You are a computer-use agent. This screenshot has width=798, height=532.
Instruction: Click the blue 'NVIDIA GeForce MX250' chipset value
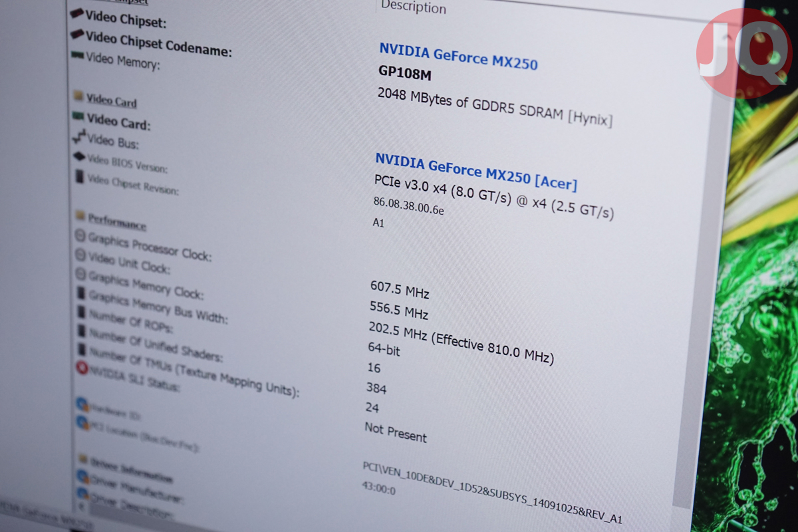[458, 56]
